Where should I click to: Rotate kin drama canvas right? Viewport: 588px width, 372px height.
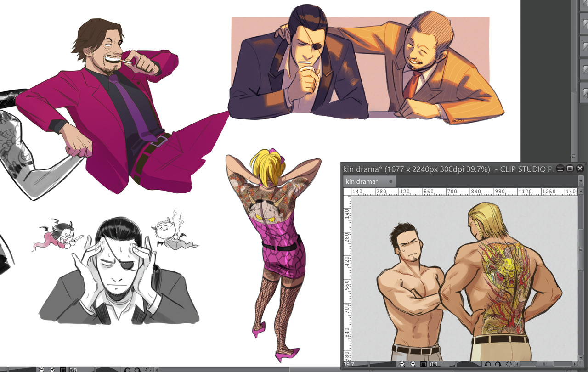pyautogui.click(x=498, y=364)
